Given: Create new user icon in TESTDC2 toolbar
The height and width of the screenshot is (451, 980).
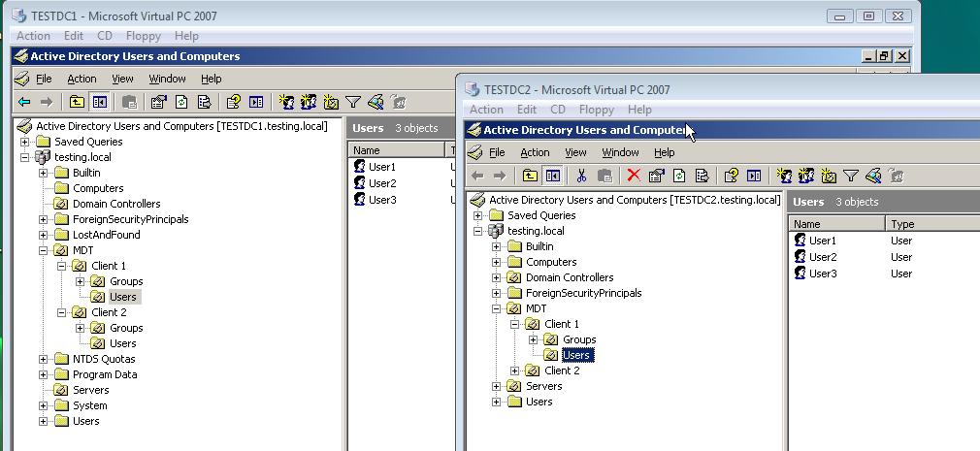Looking at the screenshot, I should 784,177.
